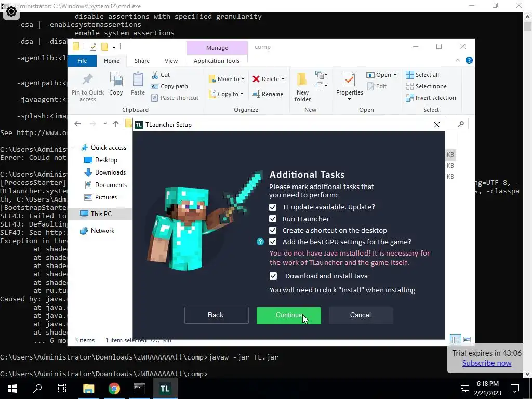The image size is (532, 399).
Task: Go Back in TLauncher Setup
Action: (x=217, y=315)
